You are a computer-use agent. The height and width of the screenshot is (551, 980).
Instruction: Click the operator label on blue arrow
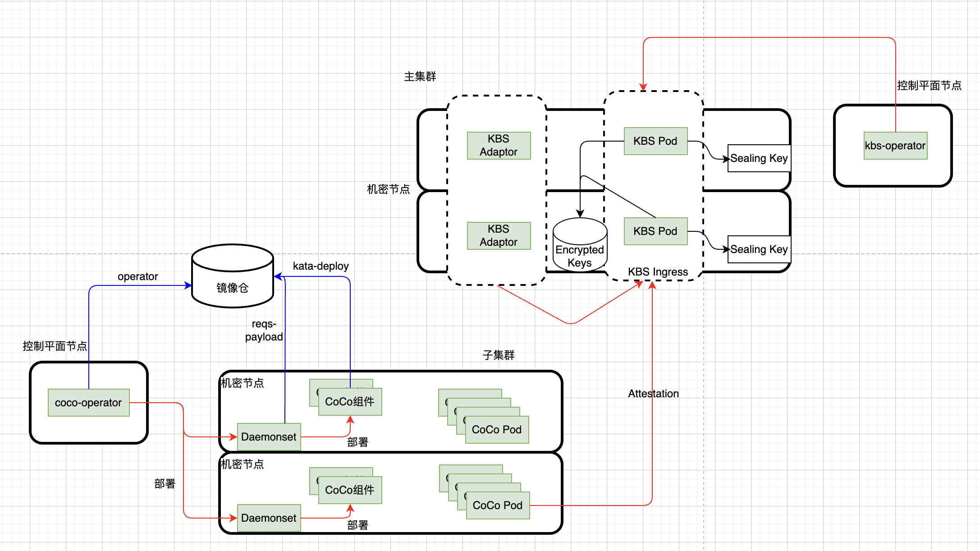click(137, 276)
